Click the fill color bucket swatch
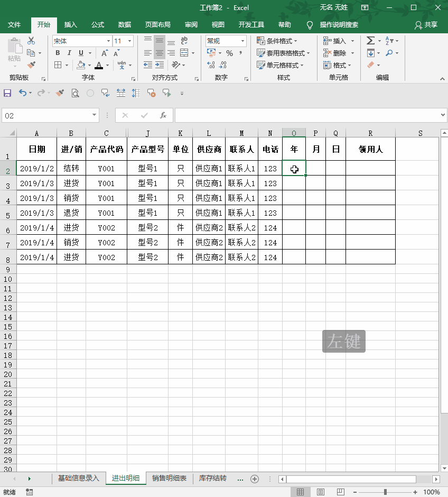This screenshot has width=448, height=497. [81, 65]
